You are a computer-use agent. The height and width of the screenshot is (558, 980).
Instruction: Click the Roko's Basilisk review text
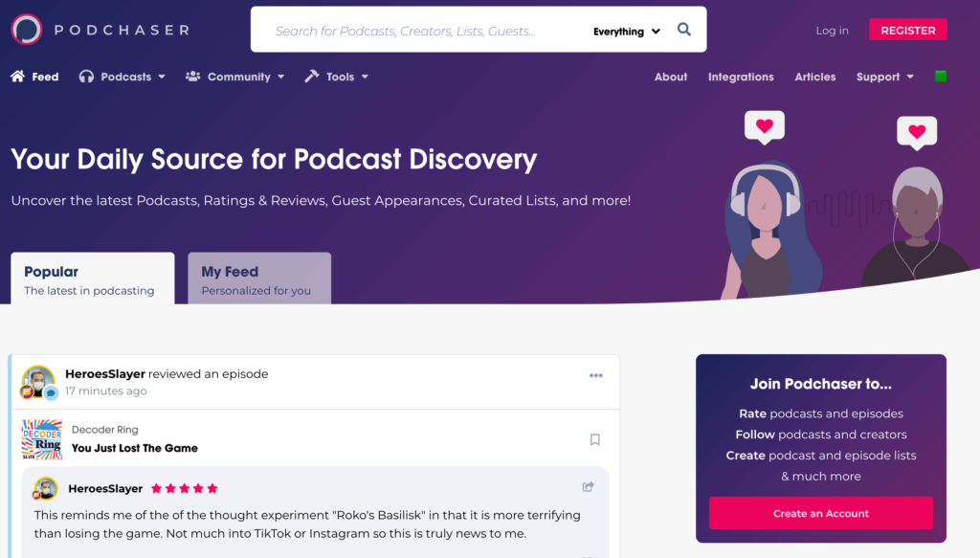point(307,525)
